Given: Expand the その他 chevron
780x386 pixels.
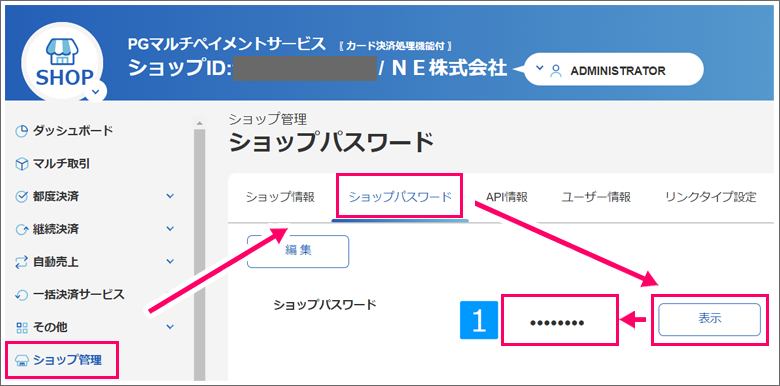Looking at the screenshot, I should click(170, 327).
